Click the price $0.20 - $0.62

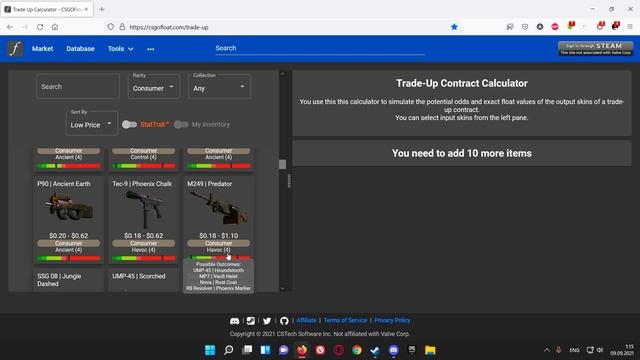click(69, 236)
